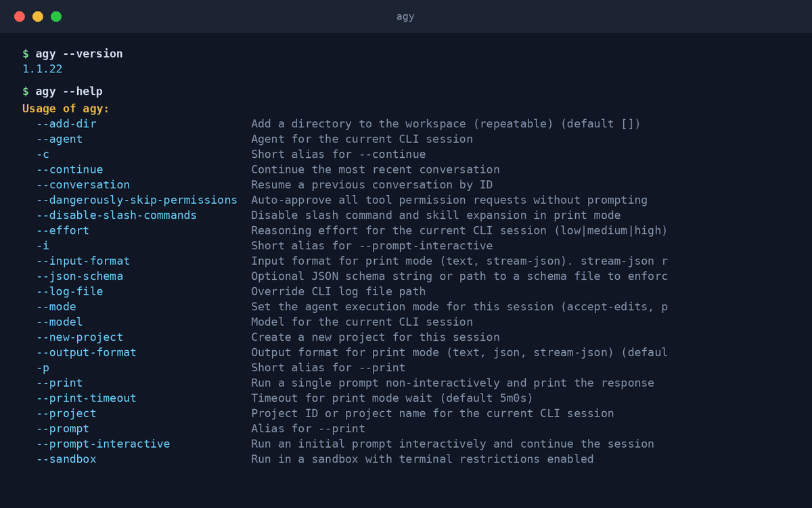The image size is (812, 508).
Task: Click 'Model for the current CLI session' text
Action: pos(362,322)
